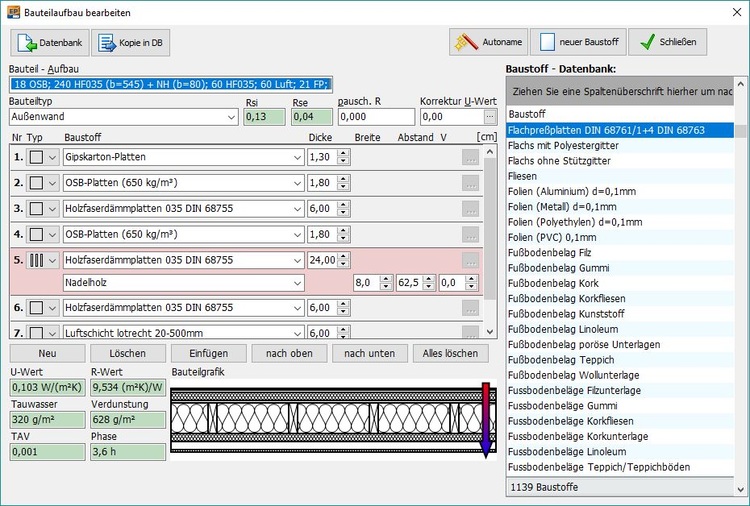Open the Bauteiltyp Außenwand dropdown
The width and height of the screenshot is (750, 506).
coord(231,117)
